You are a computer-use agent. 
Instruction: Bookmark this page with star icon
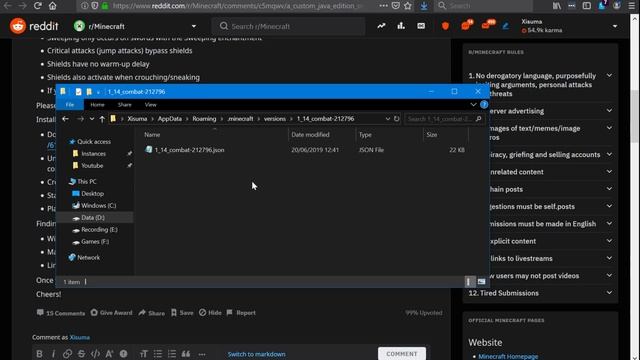pyautogui.click(x=408, y=6)
